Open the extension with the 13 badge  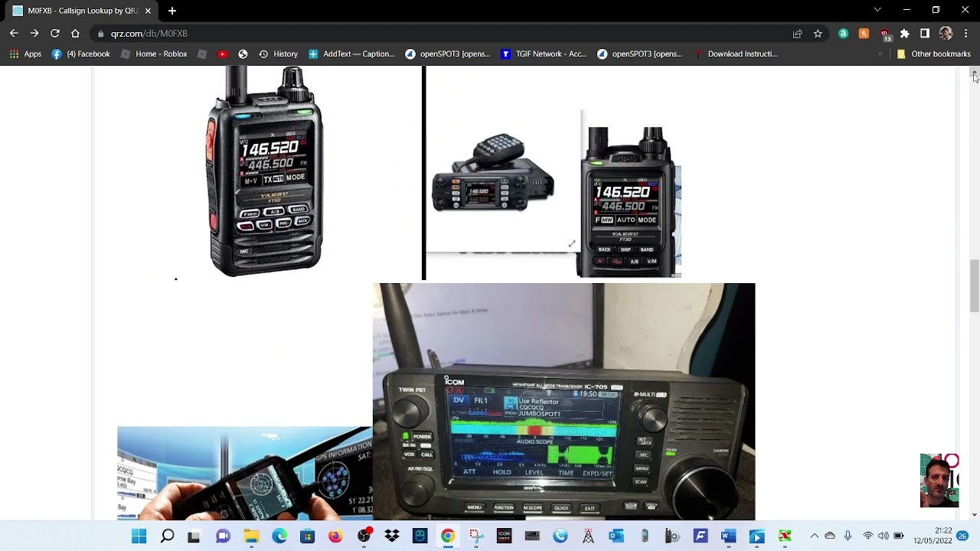coord(885,34)
